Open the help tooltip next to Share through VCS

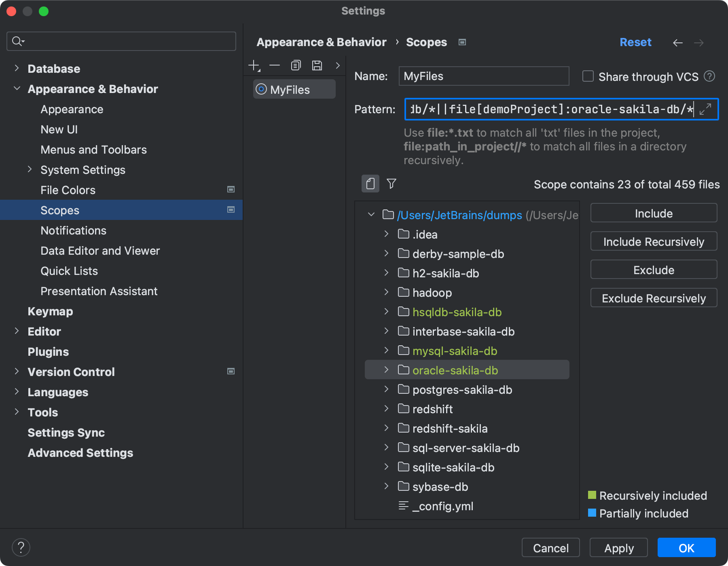[710, 76]
